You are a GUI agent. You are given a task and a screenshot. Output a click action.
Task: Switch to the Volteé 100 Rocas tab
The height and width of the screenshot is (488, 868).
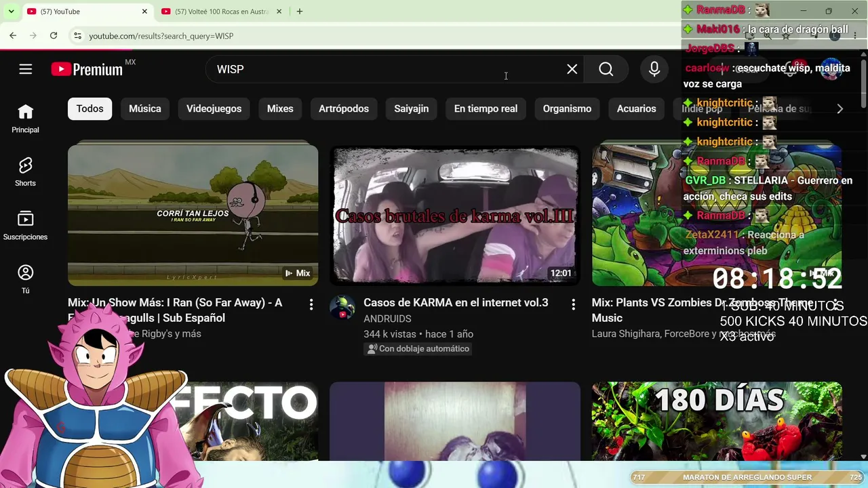[x=222, y=12]
